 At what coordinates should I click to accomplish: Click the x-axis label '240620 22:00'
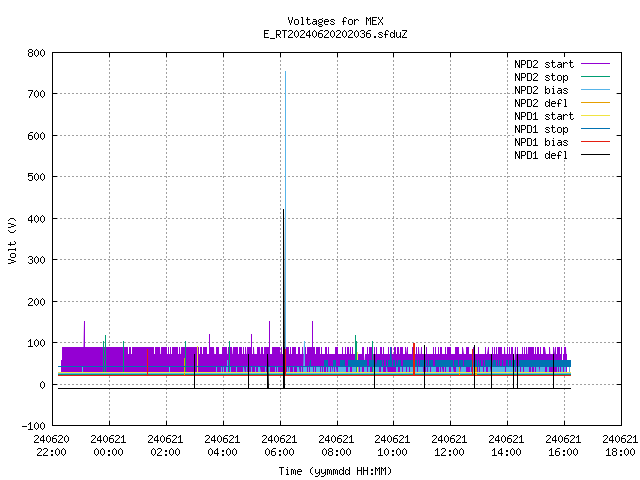51,446
